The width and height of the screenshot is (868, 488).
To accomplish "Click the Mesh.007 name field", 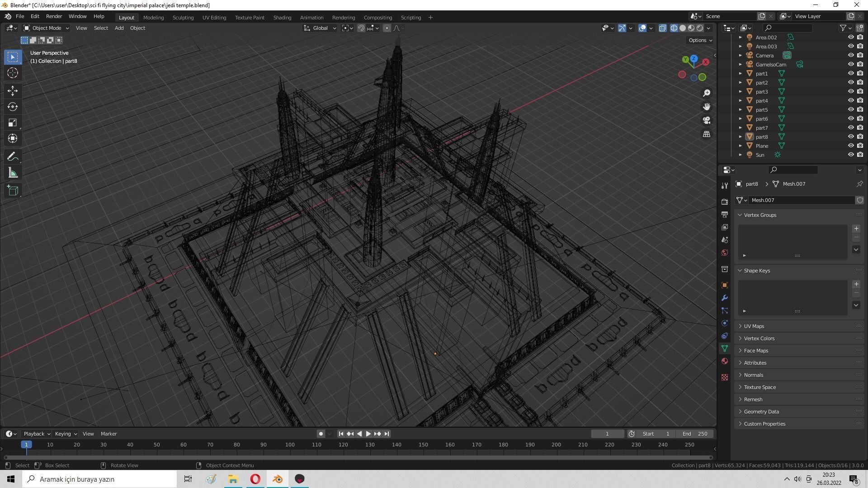I will (x=802, y=200).
